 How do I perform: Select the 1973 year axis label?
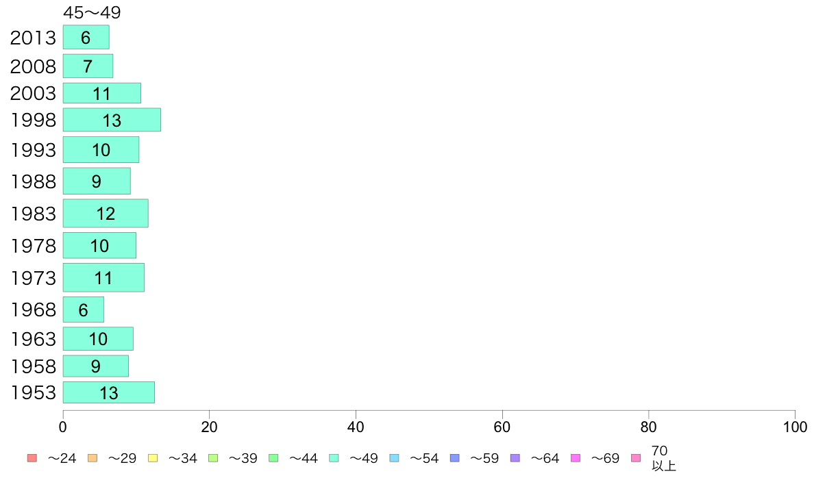point(33,278)
